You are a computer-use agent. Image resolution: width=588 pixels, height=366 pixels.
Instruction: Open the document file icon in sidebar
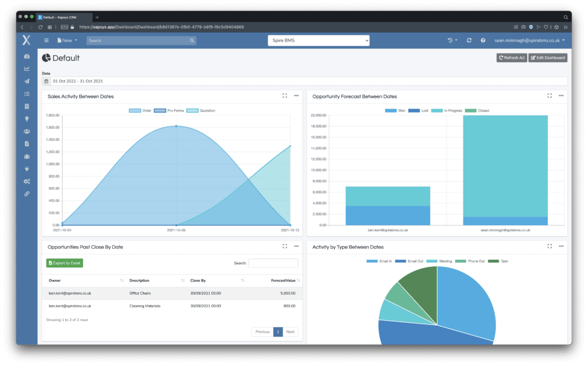(26, 144)
